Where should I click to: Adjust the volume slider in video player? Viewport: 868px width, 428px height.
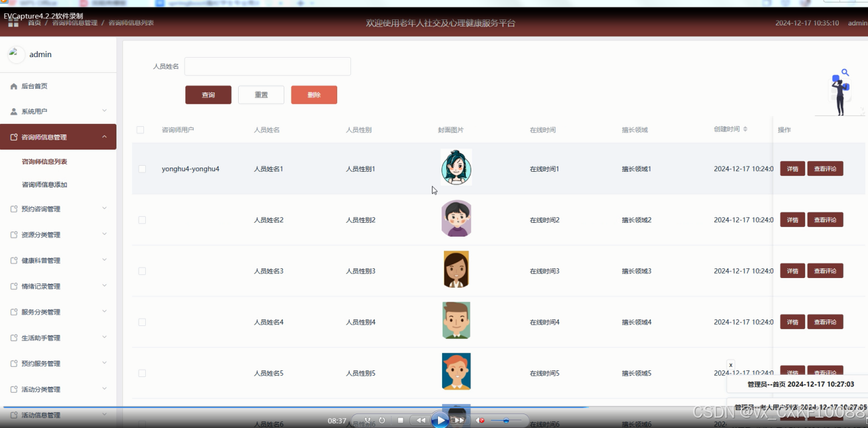pyautogui.click(x=506, y=420)
